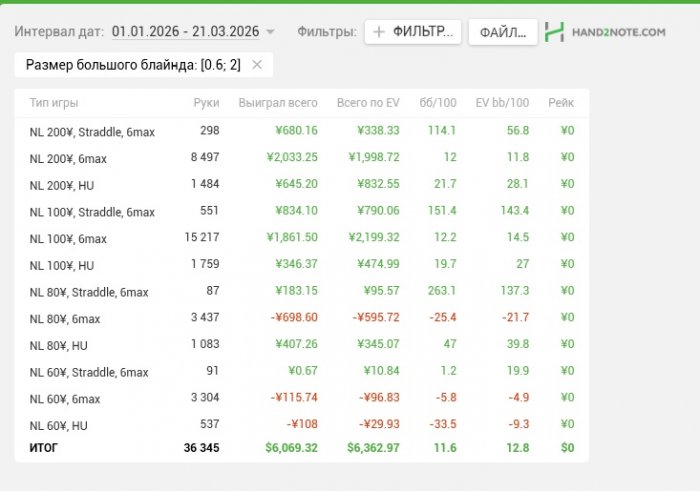Sort by the bb/100 column header

(x=438, y=103)
